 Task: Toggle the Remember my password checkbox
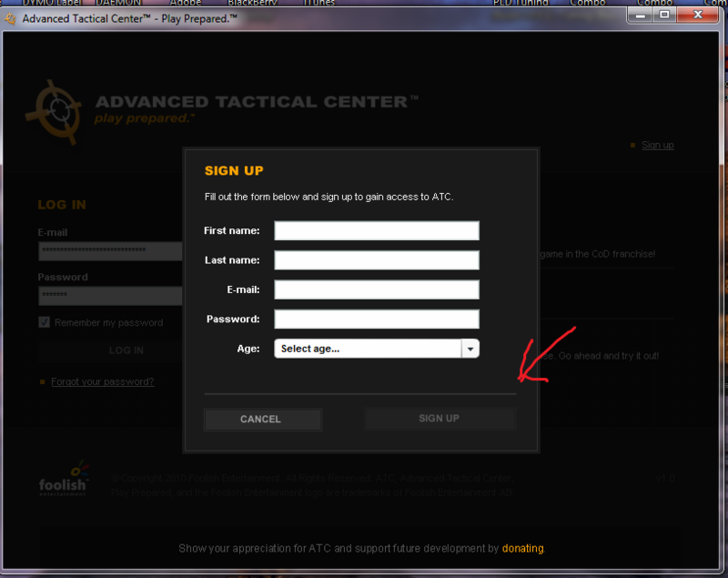click(x=44, y=322)
